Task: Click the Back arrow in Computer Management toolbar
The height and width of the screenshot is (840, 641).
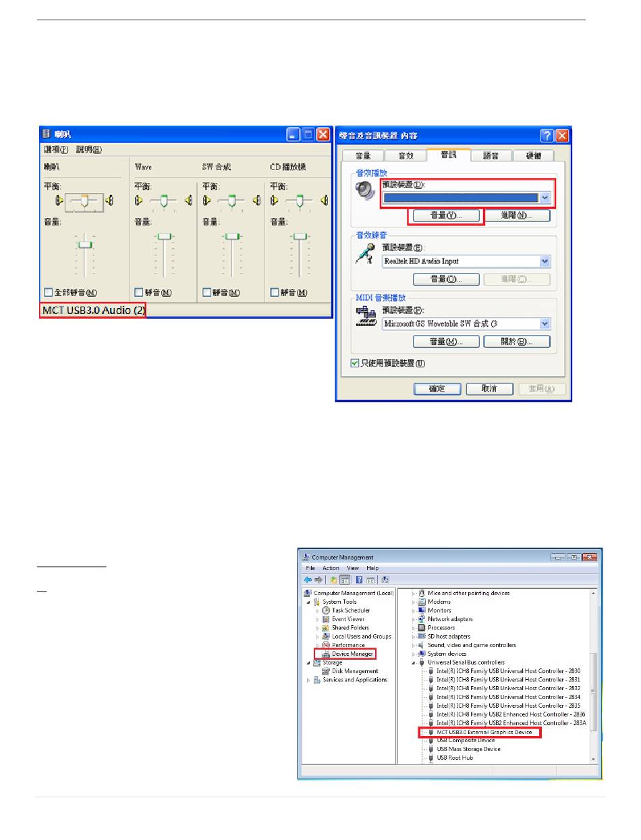Action: (x=308, y=579)
